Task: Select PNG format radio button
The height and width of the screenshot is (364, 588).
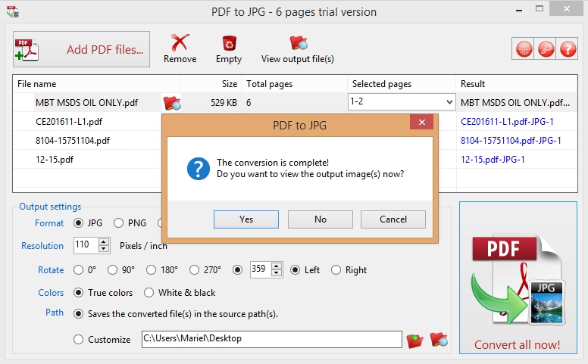Action: (x=118, y=223)
